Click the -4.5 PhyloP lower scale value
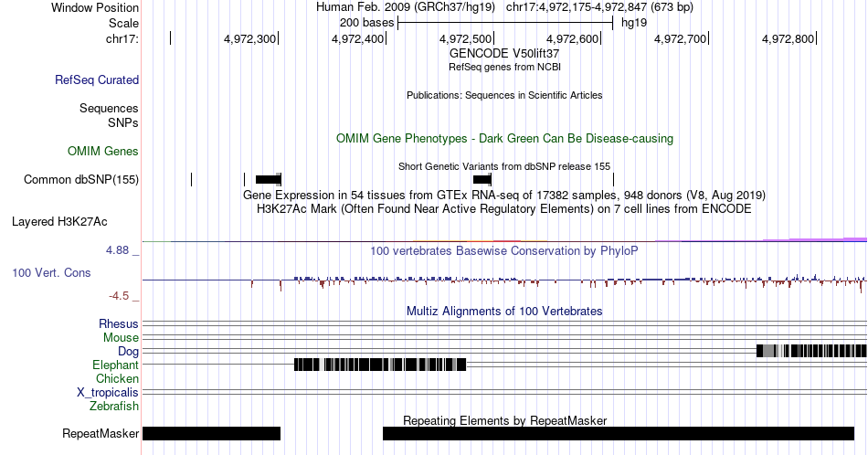 119,296
